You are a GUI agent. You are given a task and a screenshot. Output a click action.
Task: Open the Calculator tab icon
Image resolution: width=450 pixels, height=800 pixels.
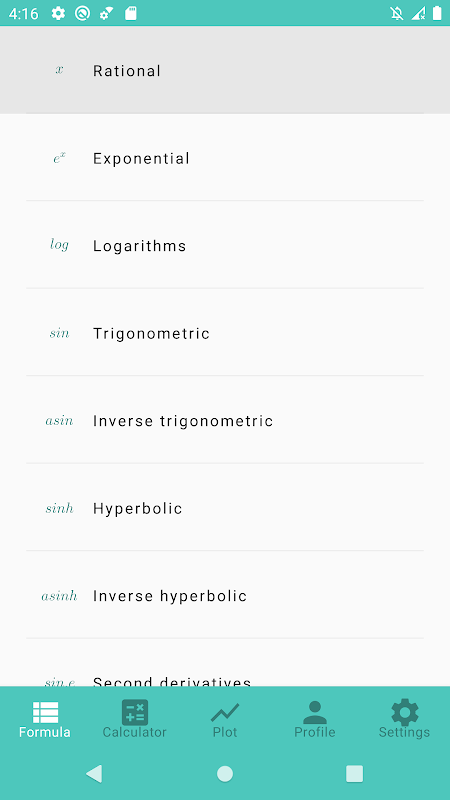pyautogui.click(x=135, y=712)
